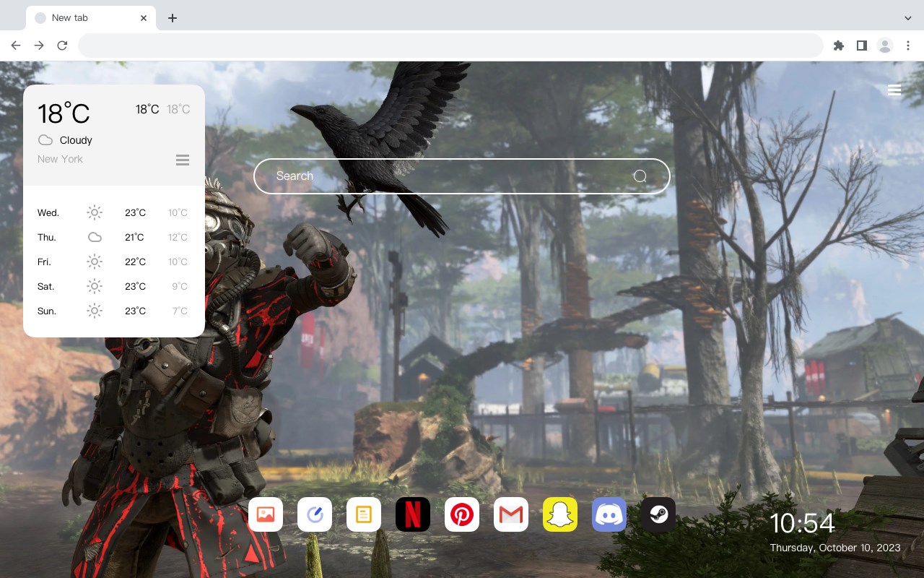The image size is (924, 578).
Task: Select the Sat. forecast row
Action: coord(114,286)
